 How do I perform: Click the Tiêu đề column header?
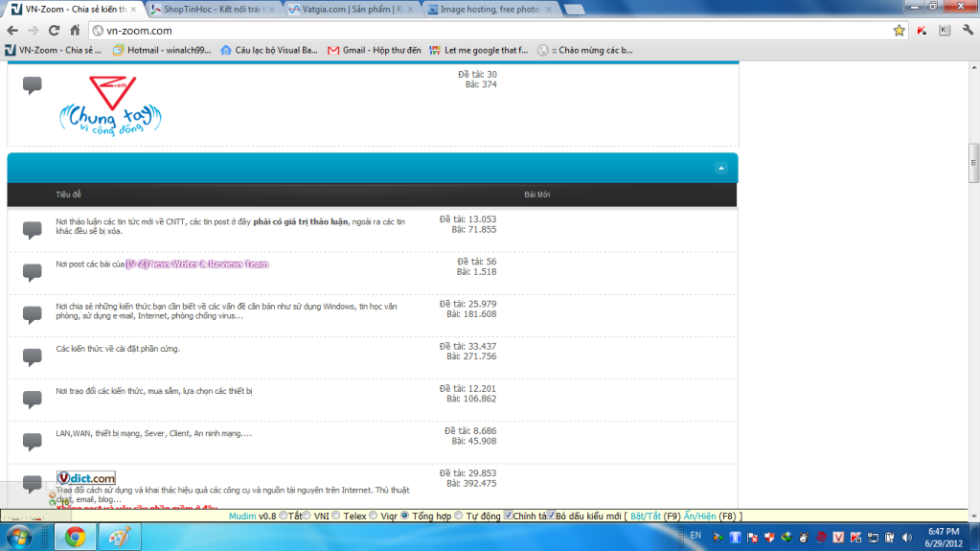click(x=68, y=195)
